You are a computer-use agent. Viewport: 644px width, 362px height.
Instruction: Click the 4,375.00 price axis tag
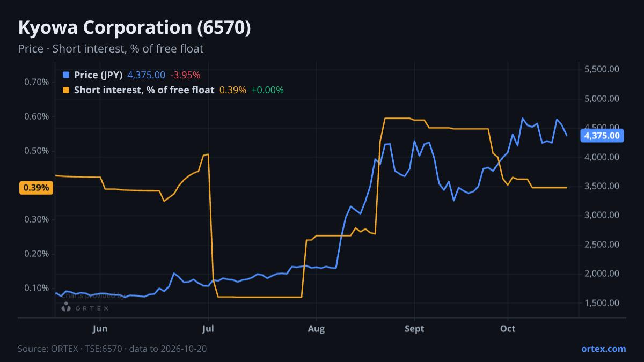pos(602,136)
